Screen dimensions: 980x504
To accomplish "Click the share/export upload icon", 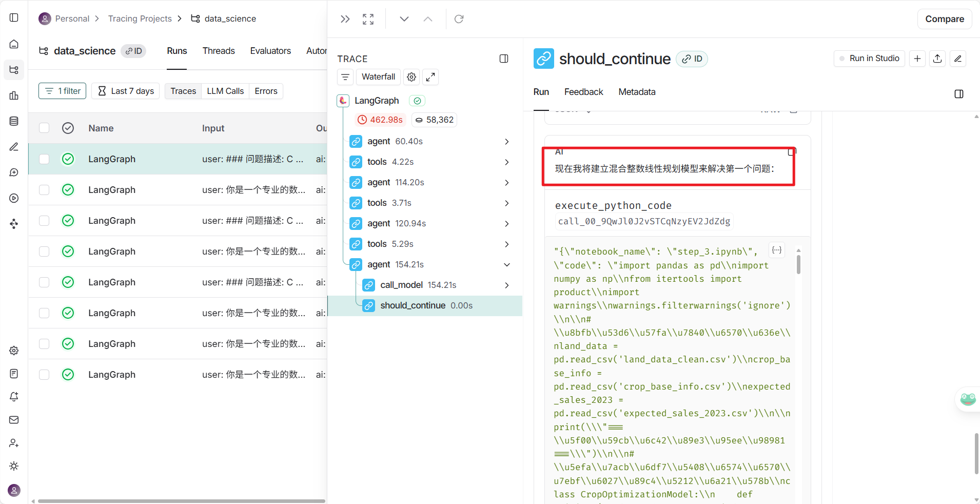I will tap(937, 59).
